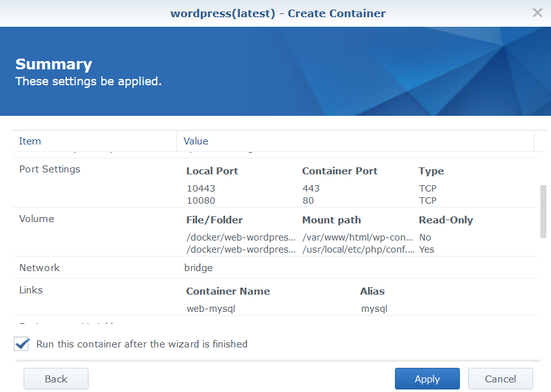The height and width of the screenshot is (392, 551).
Task: Select local port 10443
Action: 201,188
